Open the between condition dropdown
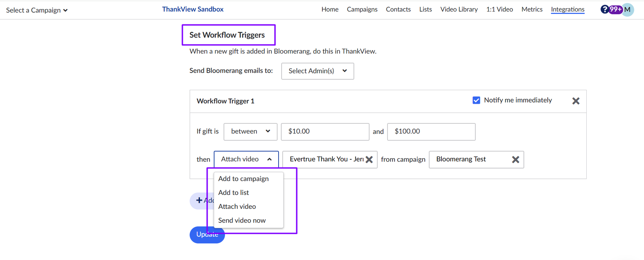Screen dimensions: 644x260 pyautogui.click(x=250, y=132)
